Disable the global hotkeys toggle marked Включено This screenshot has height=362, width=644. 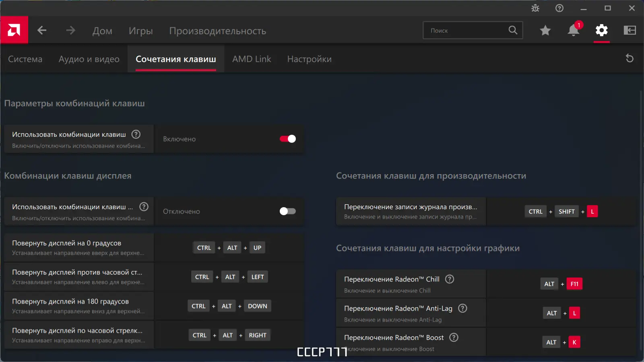pos(288,139)
